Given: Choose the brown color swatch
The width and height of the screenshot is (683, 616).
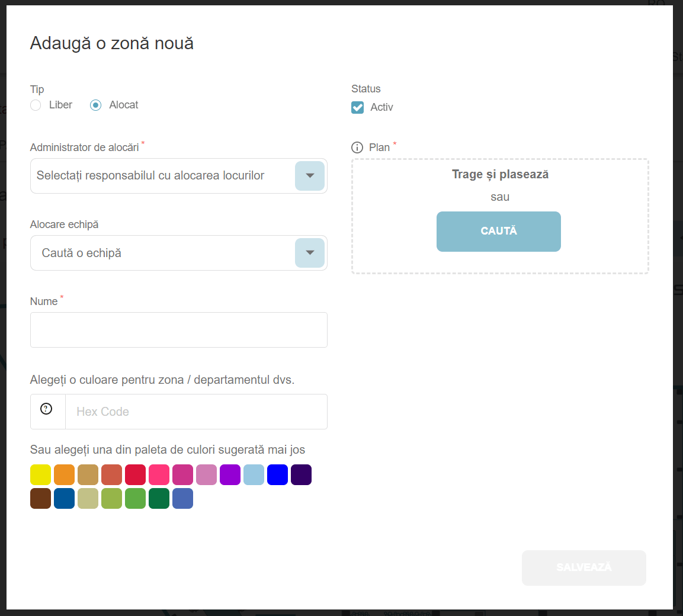Looking at the screenshot, I should tap(41, 499).
